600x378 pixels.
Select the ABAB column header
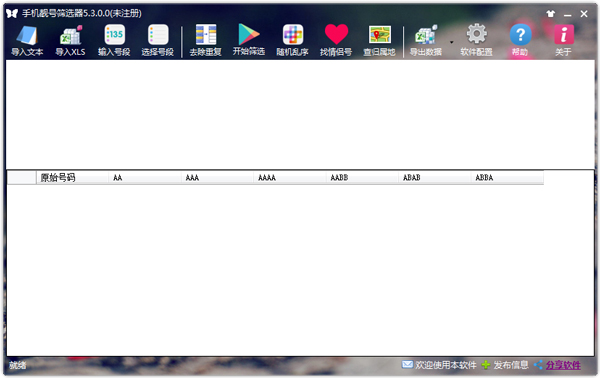click(434, 178)
